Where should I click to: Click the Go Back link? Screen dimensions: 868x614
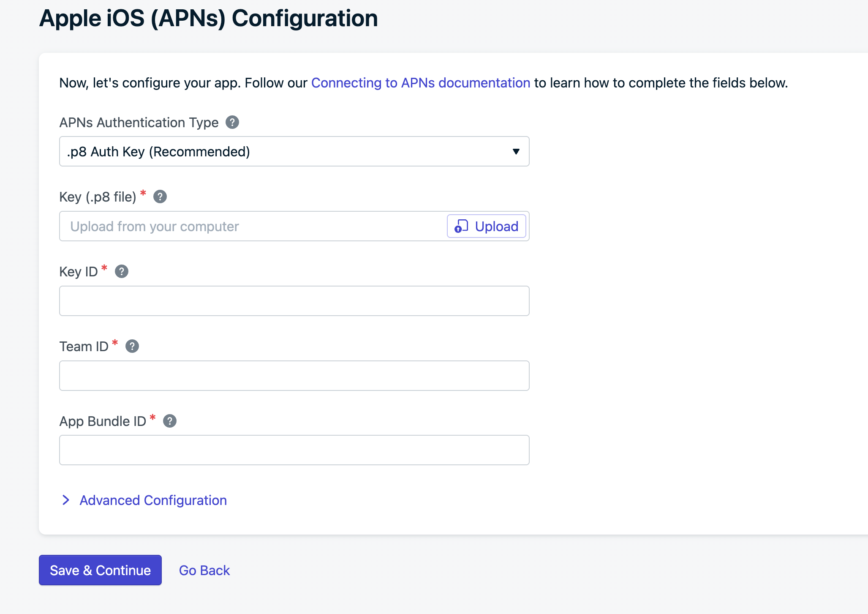204,570
